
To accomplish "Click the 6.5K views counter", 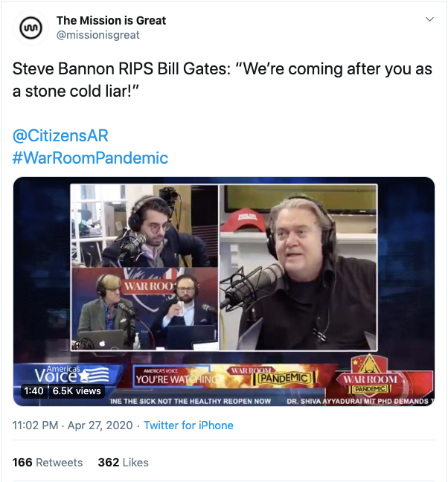I will pyautogui.click(x=77, y=391).
